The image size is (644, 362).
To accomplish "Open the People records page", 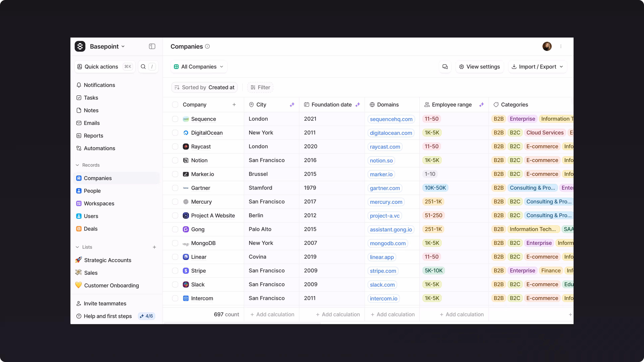I will tap(117, 191).
